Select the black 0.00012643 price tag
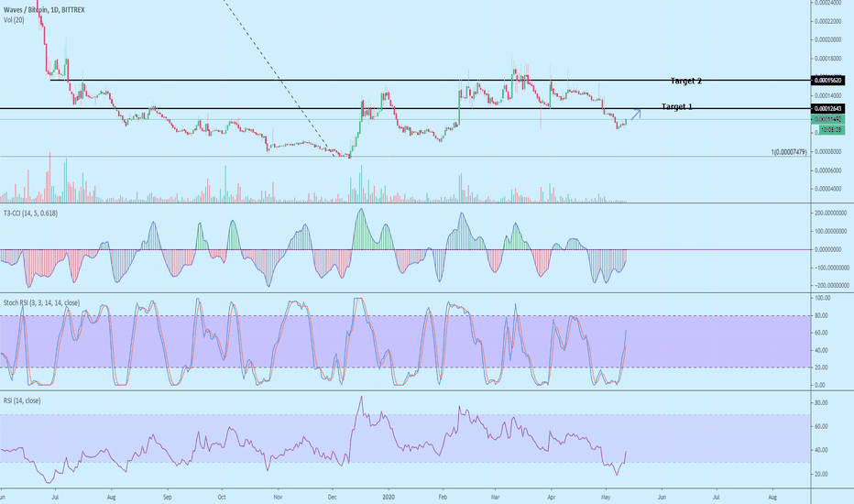Screen dimensions: 854x504 (x=827, y=108)
